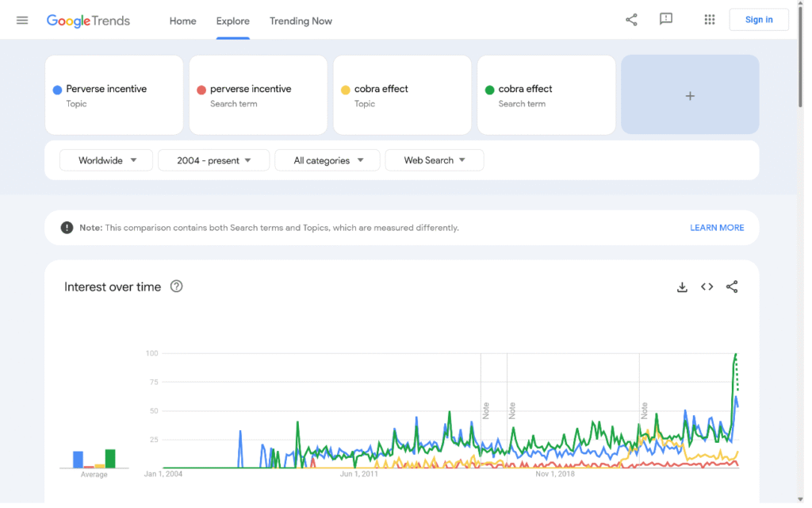Open the 2004 - present date dropdown
This screenshot has width=812, height=508.
(213, 160)
